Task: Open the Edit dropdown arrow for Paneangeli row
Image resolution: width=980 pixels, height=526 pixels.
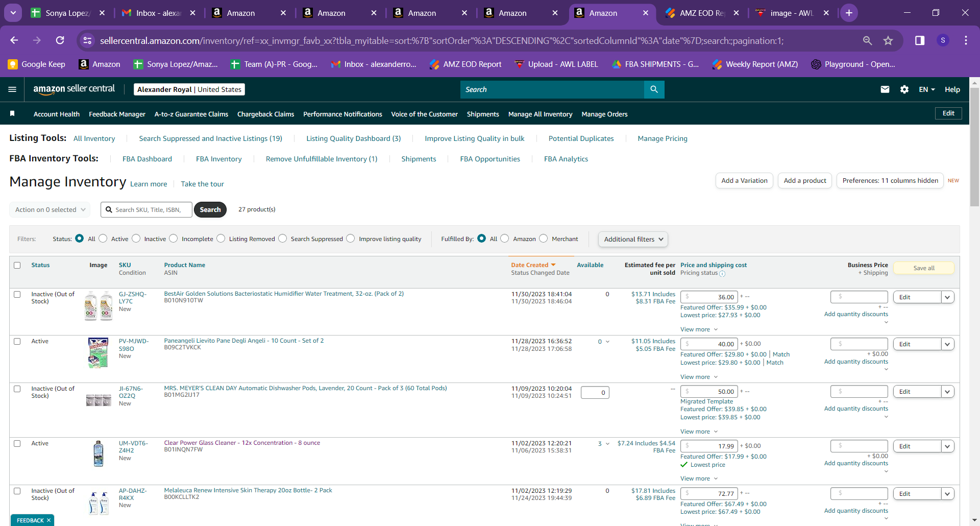Action: [947, 344]
